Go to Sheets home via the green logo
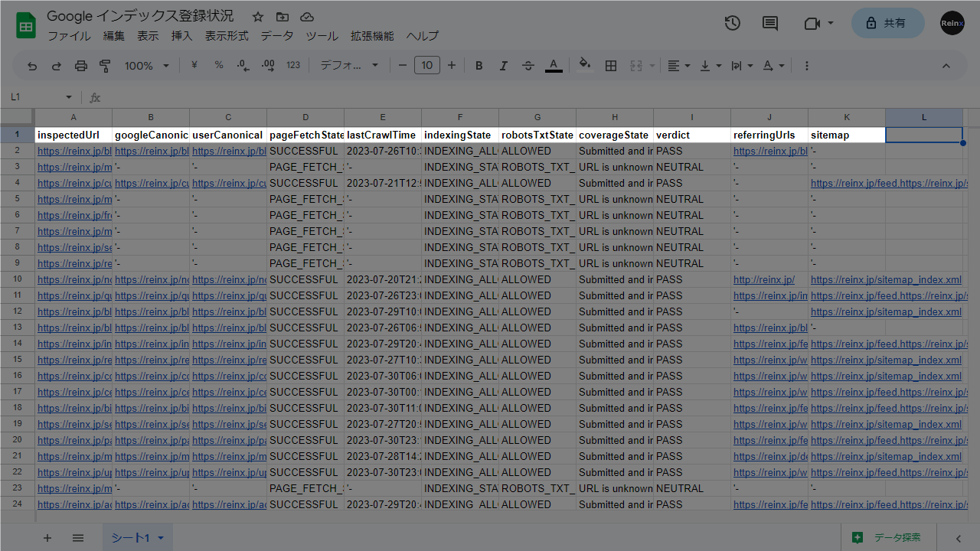The height and width of the screenshot is (551, 980). click(27, 25)
